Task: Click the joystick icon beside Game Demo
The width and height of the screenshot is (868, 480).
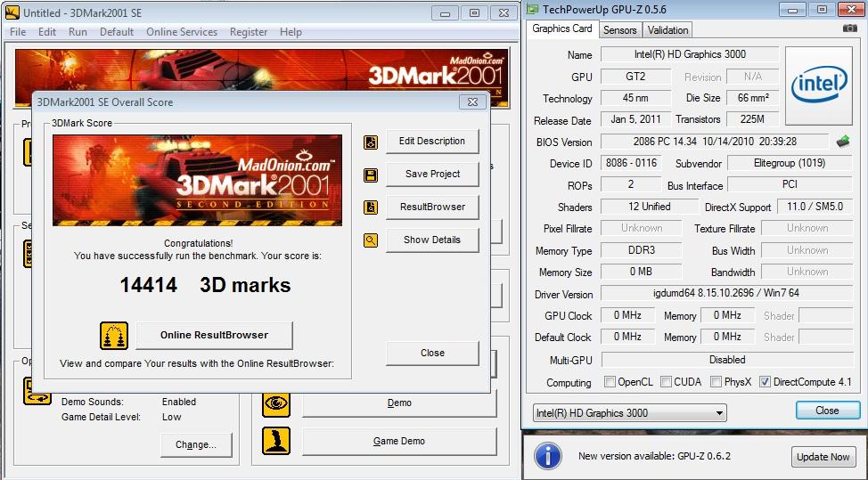Action: pos(276,442)
